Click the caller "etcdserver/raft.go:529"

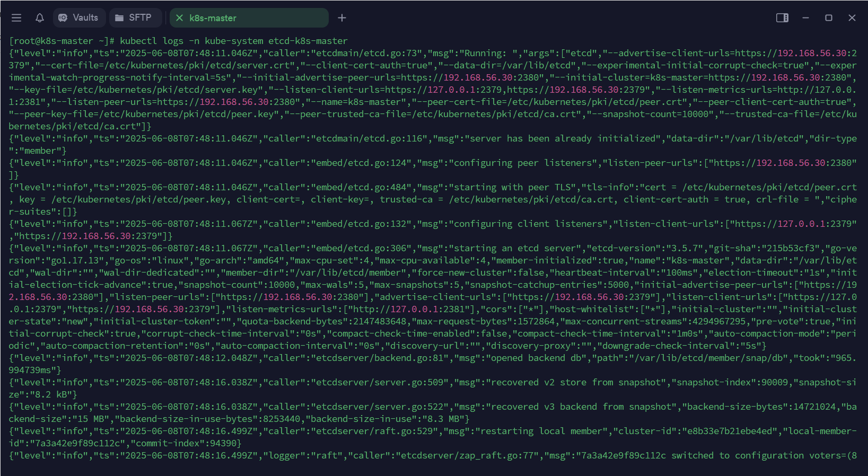point(374,431)
